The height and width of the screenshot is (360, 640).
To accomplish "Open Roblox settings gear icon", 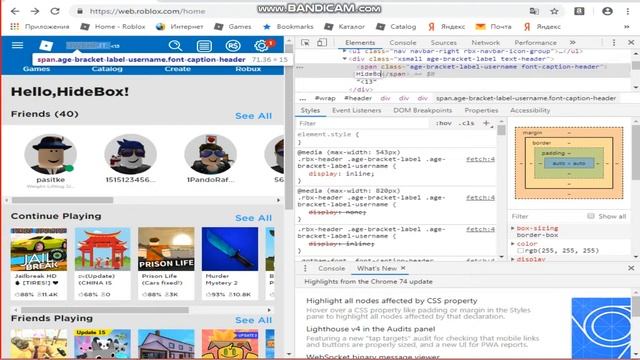I will (x=261, y=46).
